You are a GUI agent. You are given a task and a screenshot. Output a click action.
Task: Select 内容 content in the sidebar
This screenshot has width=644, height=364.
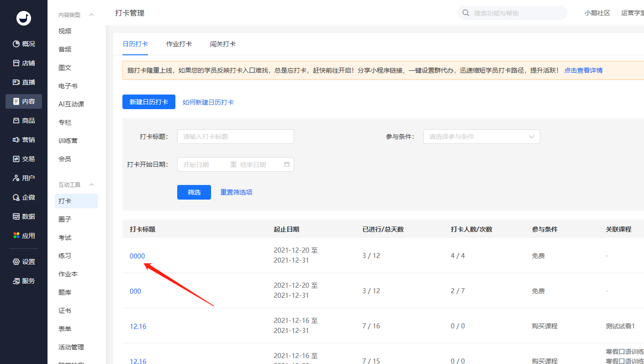(x=24, y=101)
